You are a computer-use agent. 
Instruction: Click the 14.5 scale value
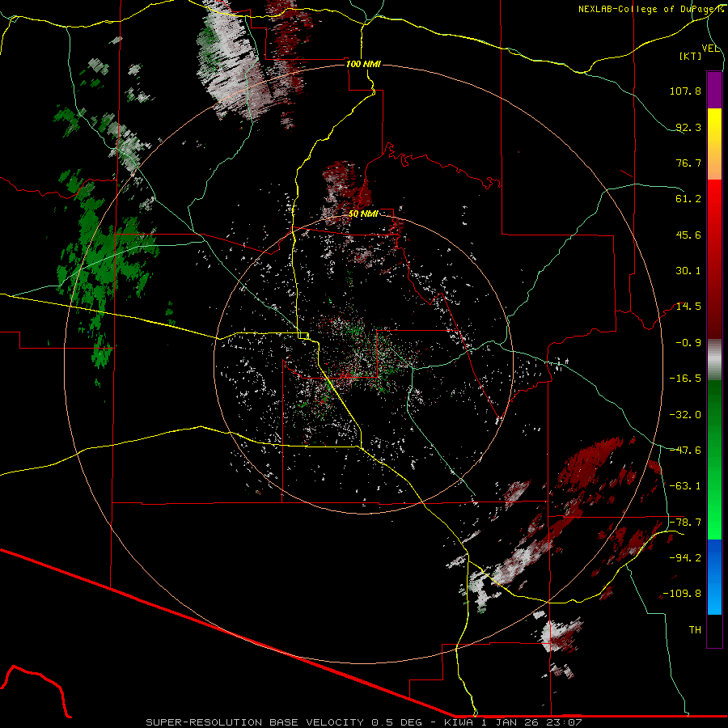[x=688, y=307]
